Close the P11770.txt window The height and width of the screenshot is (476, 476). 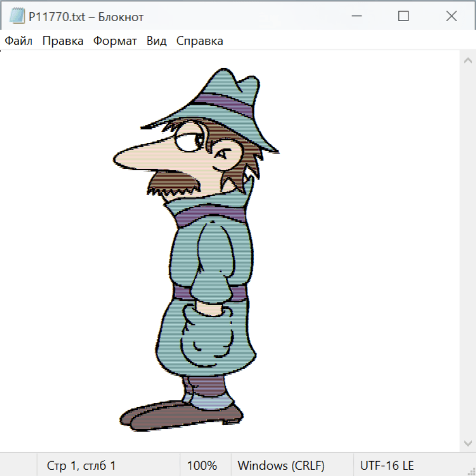coord(451,16)
